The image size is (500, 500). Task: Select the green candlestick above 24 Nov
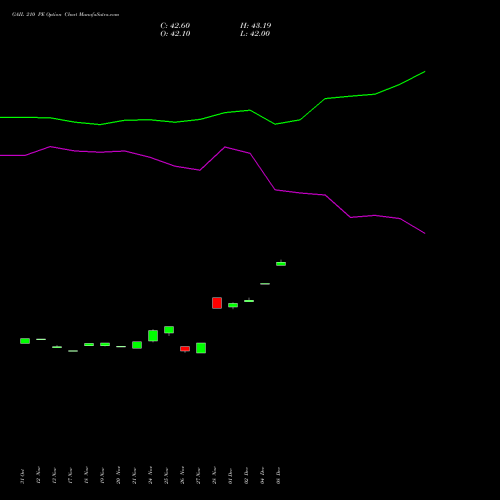[x=153, y=336]
